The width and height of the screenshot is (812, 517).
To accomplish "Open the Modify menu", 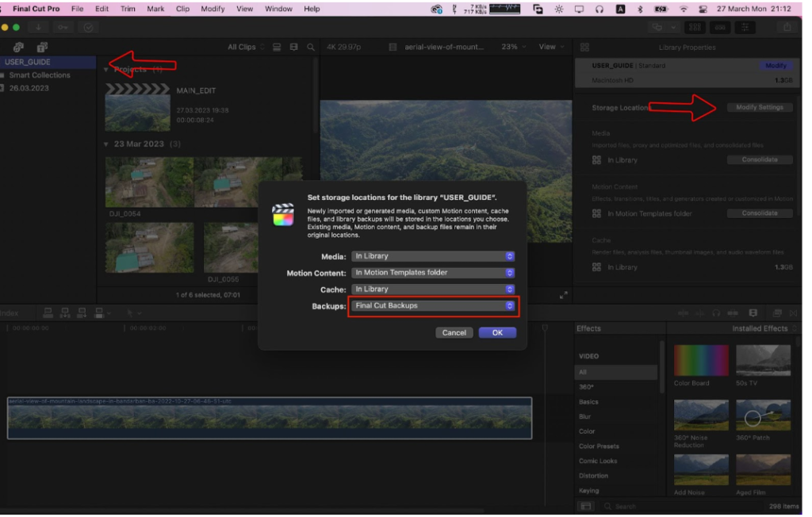I will point(213,9).
